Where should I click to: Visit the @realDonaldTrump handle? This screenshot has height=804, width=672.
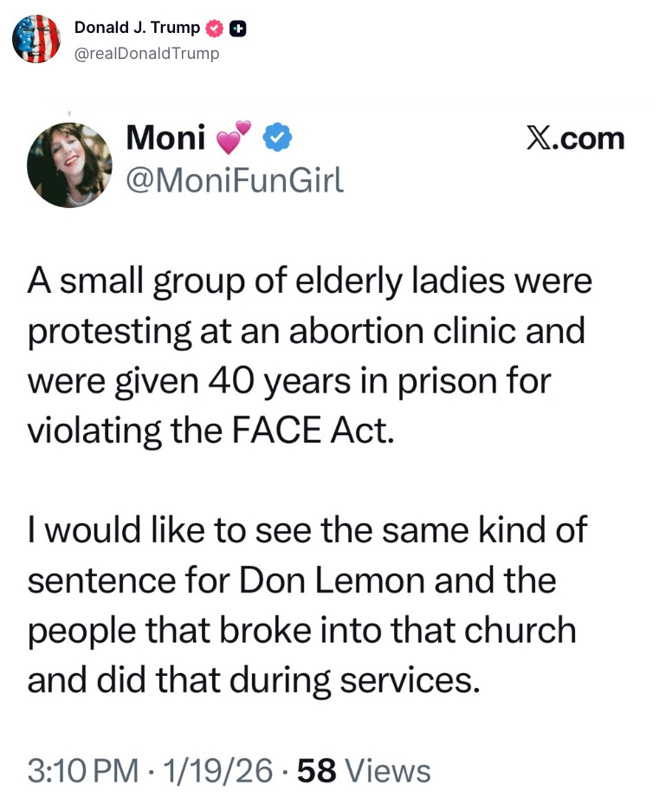pyautogui.click(x=146, y=54)
